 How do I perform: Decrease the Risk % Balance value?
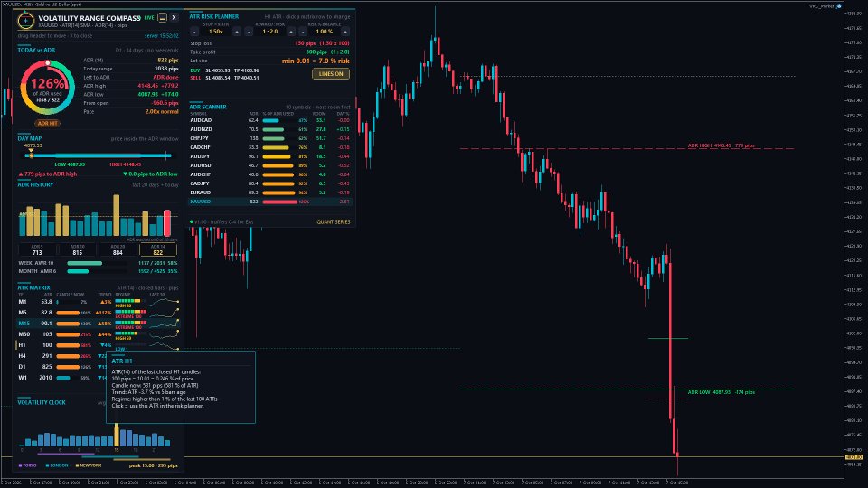[303, 32]
